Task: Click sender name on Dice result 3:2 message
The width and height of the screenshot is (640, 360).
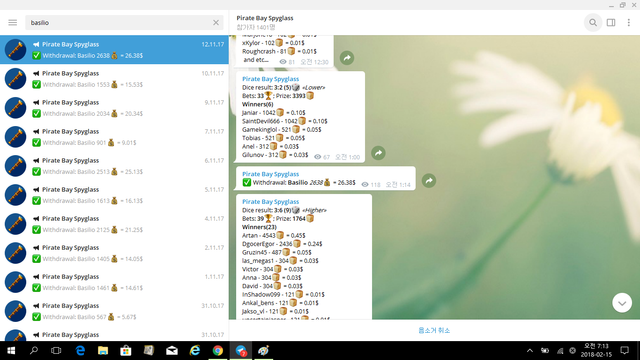Action: (x=270, y=79)
